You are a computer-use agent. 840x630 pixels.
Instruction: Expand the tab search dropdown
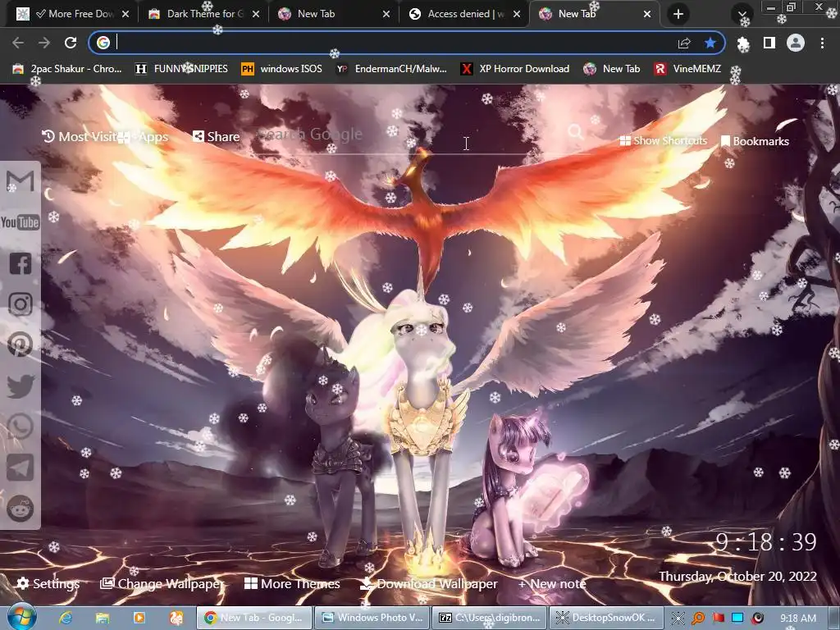tap(742, 14)
